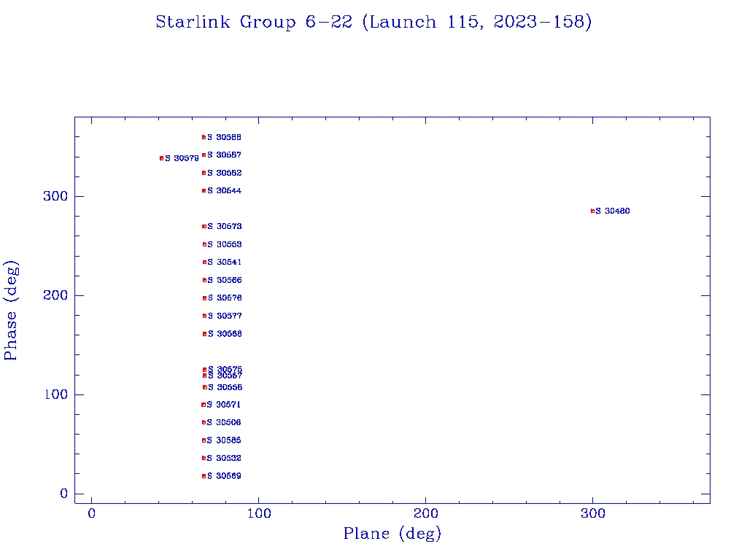The height and width of the screenshot is (560, 747).
Task: Click the red marker for S 30579
Action: (x=161, y=158)
